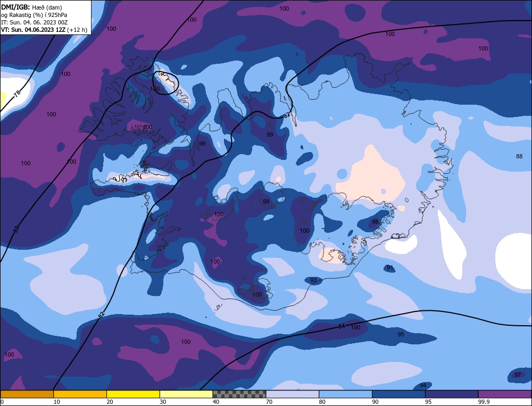Click the light blue 80–90 legend swatch

(x=345, y=394)
